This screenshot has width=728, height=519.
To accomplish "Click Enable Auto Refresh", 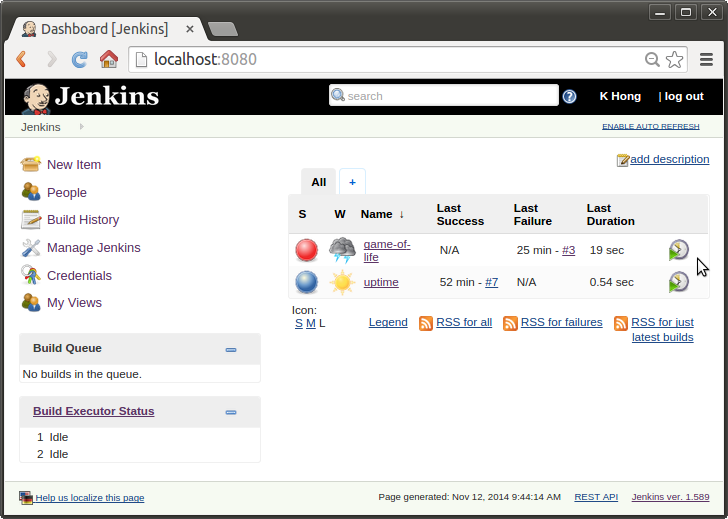I will pyautogui.click(x=650, y=126).
